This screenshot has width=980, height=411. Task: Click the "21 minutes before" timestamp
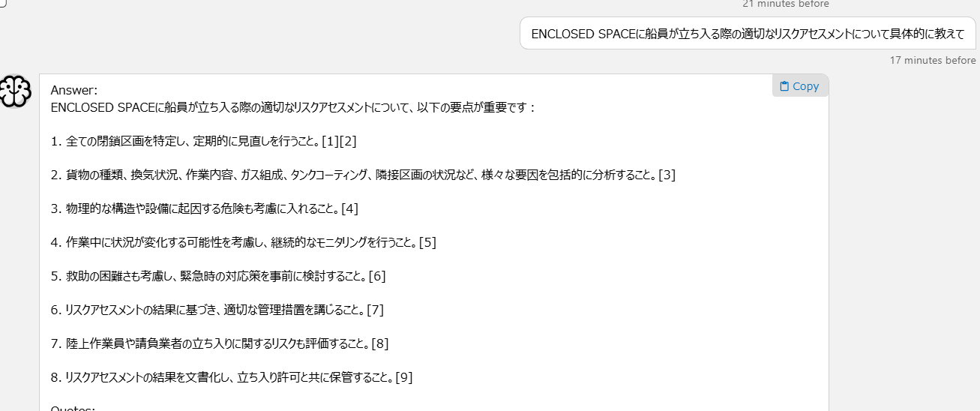786,4
